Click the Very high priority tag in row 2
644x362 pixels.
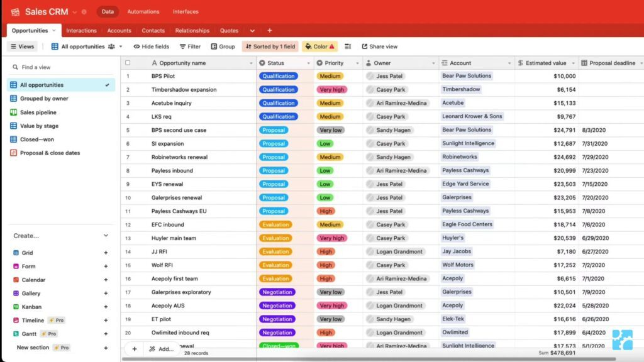pos(332,89)
